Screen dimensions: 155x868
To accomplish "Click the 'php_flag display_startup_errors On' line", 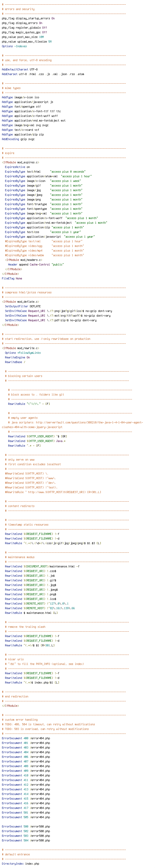I will 28,19.
